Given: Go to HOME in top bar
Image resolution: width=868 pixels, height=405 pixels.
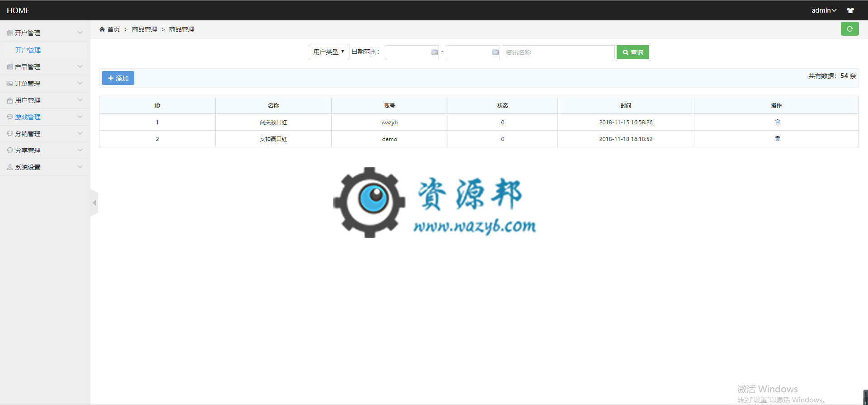Looking at the screenshot, I should [18, 10].
